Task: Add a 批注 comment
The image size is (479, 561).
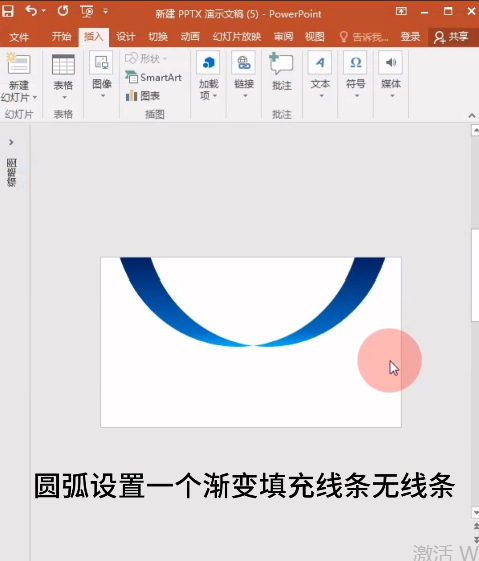Action: pyautogui.click(x=282, y=72)
